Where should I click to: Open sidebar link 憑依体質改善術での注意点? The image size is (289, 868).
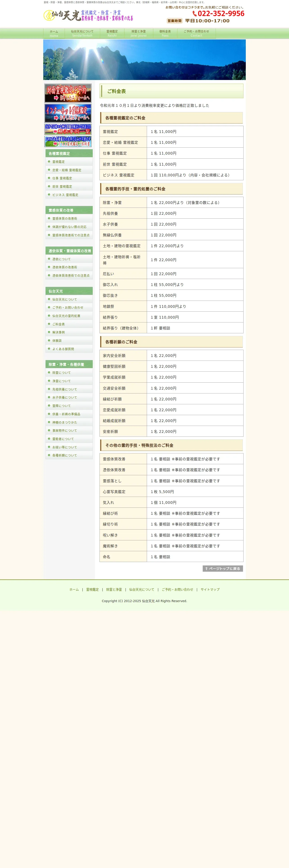click(x=69, y=276)
